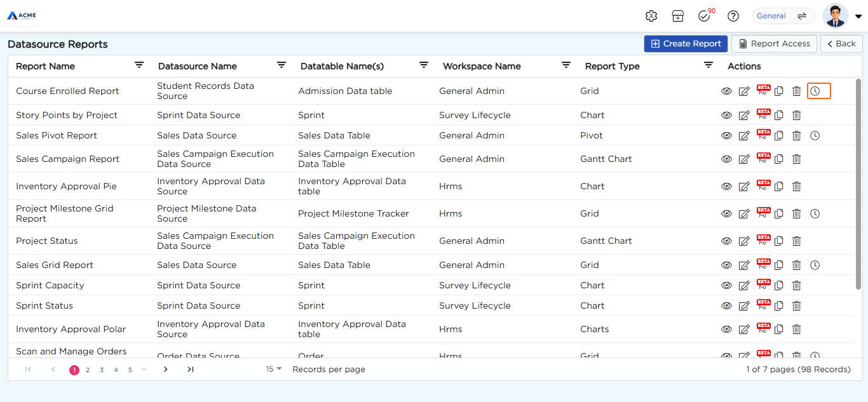This screenshot has width=868, height=402.
Task: Click the table vertical scrollbar
Action: 858,184
